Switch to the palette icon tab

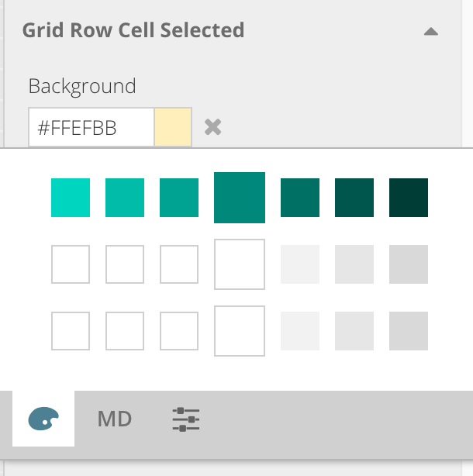pos(43,419)
